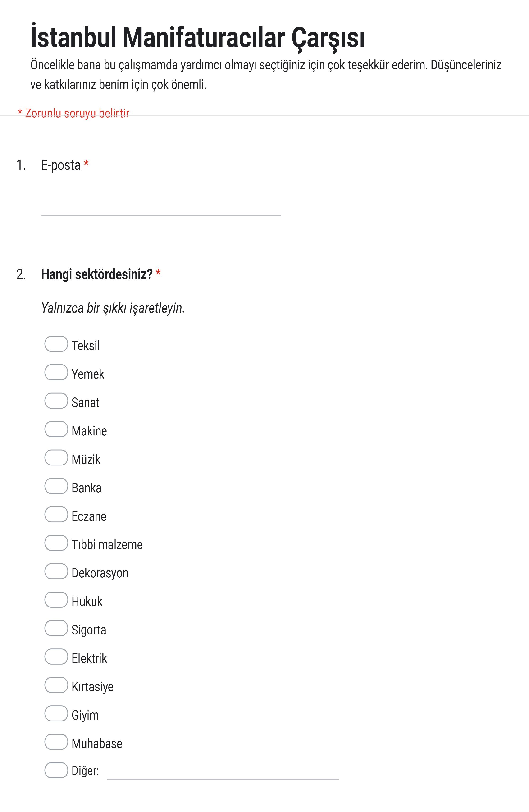The width and height of the screenshot is (529, 812).
Task: Mark the Makine option
Action: click(56, 429)
